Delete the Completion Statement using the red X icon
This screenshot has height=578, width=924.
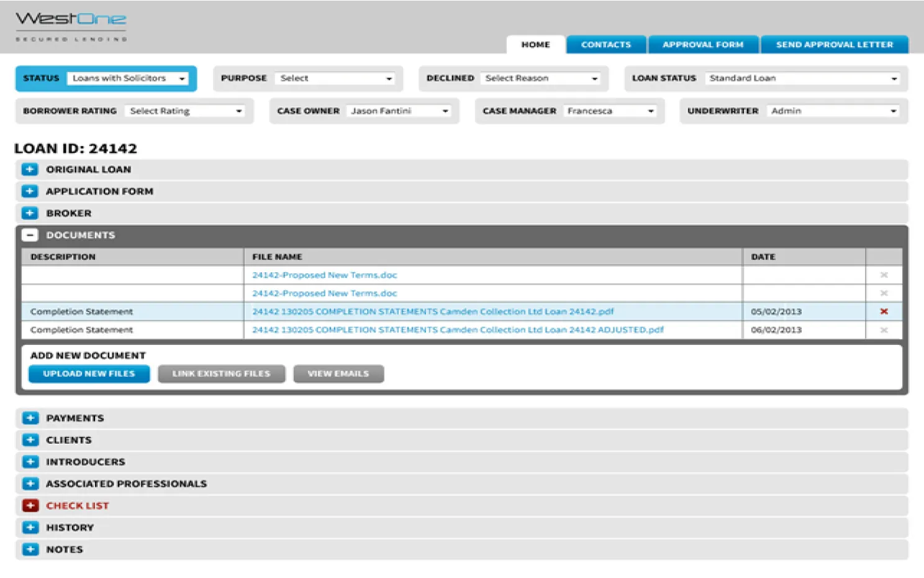884,311
